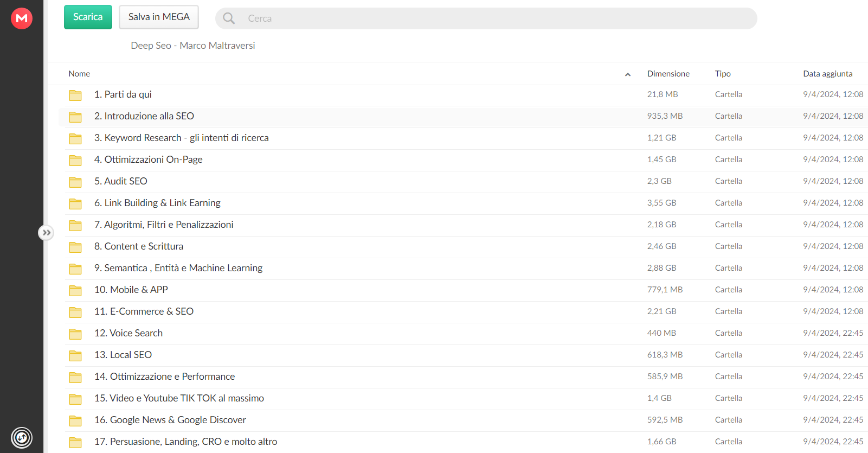This screenshot has height=453, width=868.
Task: Click size value 440 MB
Action: point(661,333)
